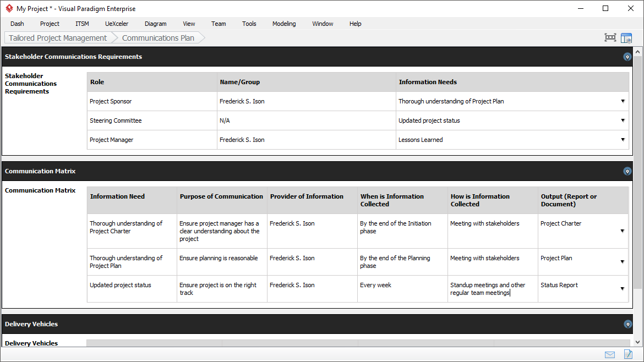Open dropdown arrow for Project Sponsor row
Image resolution: width=644 pixels, height=362 pixels.
click(623, 101)
